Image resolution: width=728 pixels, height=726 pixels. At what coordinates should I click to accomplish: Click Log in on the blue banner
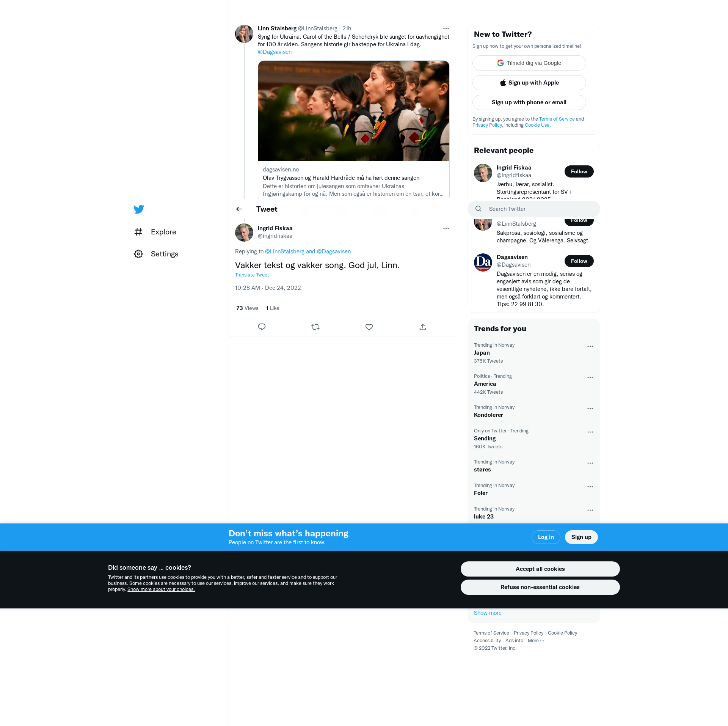(x=546, y=537)
